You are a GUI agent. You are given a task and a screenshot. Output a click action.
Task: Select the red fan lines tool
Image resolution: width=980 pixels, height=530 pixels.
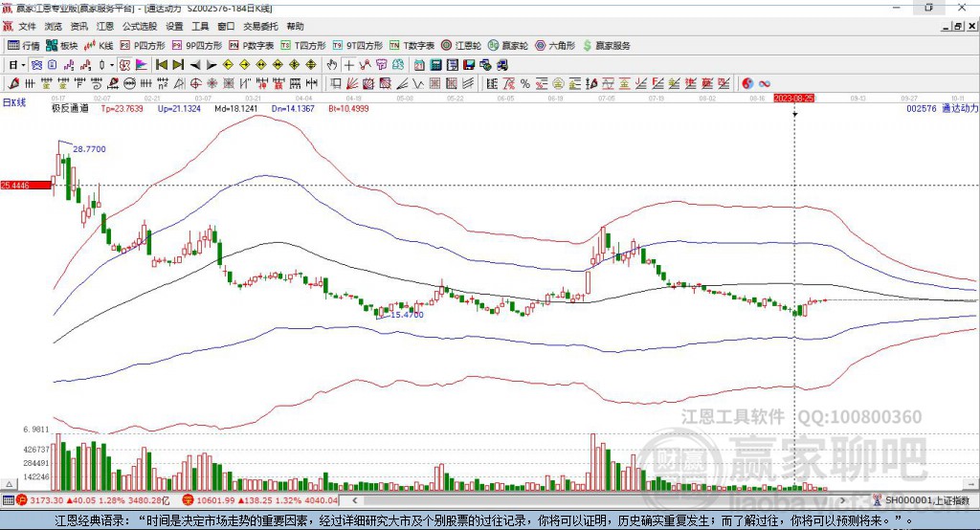click(x=352, y=84)
